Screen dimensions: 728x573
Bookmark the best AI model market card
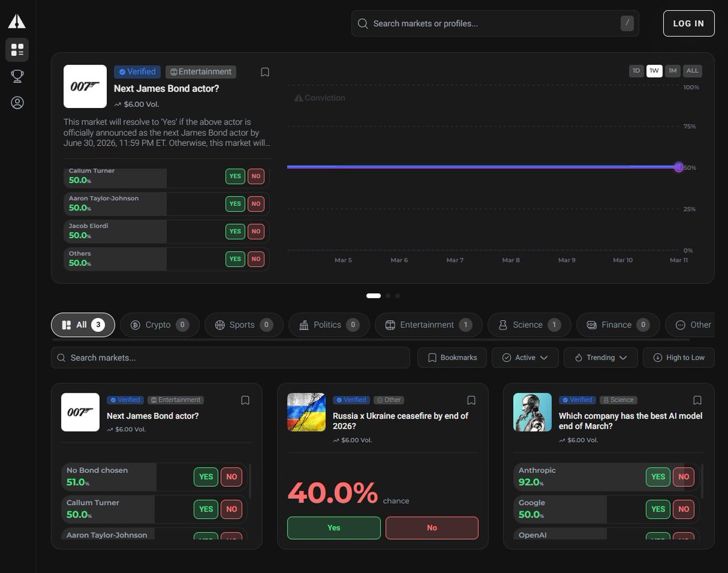coord(697,401)
